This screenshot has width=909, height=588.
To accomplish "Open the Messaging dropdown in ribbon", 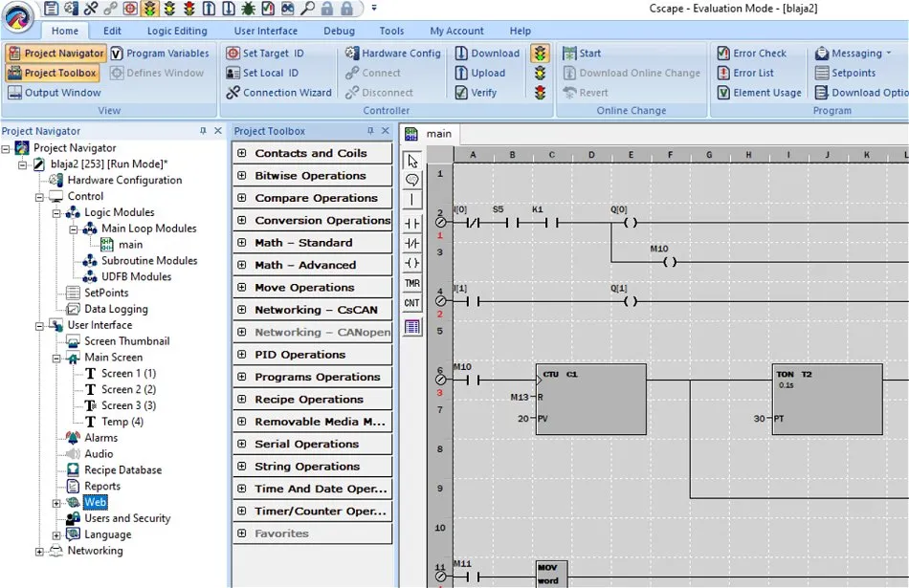I will [x=855, y=54].
